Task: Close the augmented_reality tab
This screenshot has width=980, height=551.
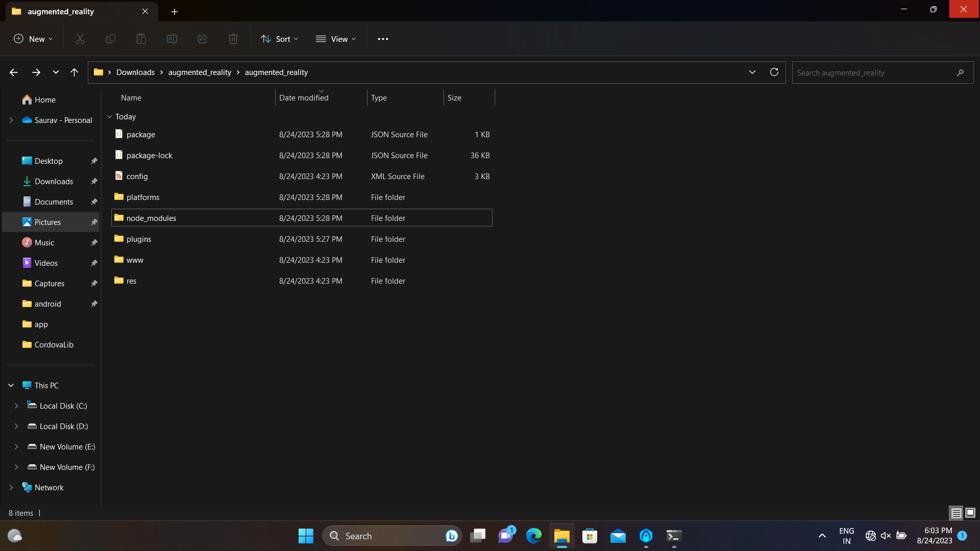Action: pos(145,11)
